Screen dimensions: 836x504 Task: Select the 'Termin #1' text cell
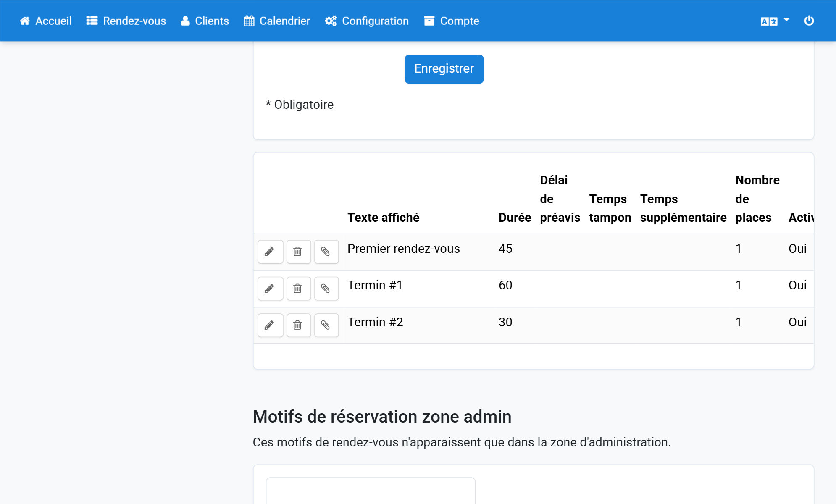click(375, 285)
